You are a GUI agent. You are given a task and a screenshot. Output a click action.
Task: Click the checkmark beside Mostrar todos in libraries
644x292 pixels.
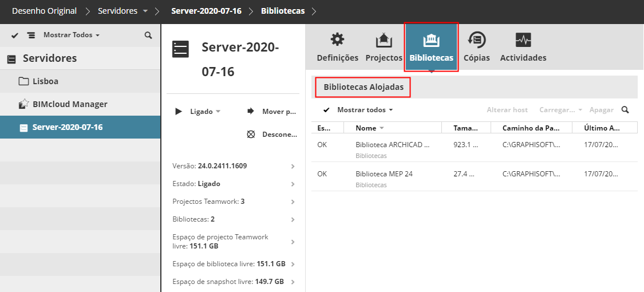pyautogui.click(x=326, y=110)
